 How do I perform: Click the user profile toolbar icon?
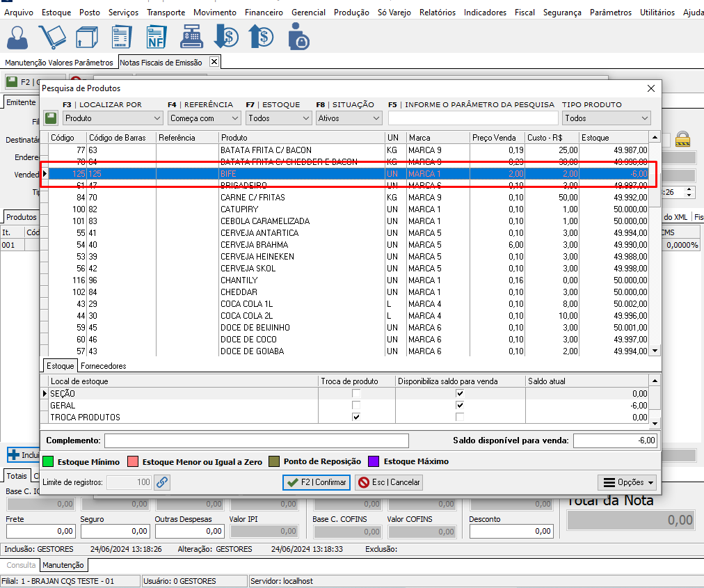point(17,36)
